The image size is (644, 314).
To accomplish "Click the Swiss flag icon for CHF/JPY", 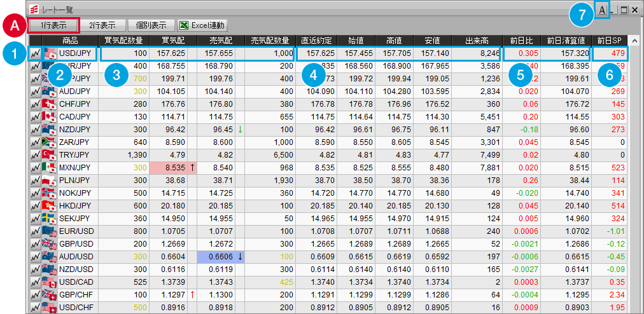I will (x=49, y=104).
